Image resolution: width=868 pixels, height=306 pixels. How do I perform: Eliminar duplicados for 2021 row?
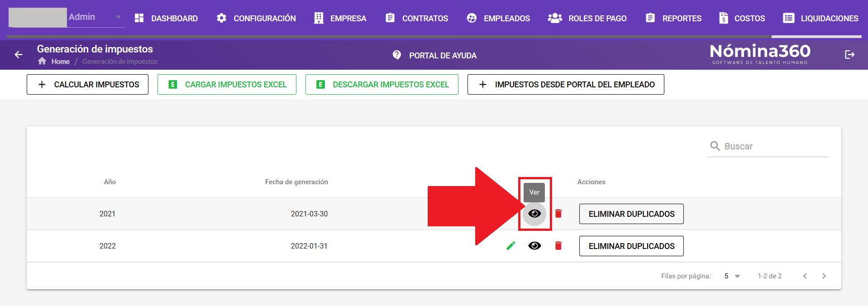click(x=631, y=214)
